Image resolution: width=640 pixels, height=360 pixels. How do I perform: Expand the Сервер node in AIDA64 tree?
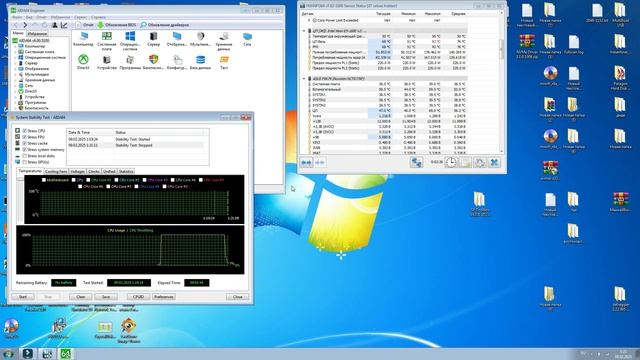click(x=16, y=63)
